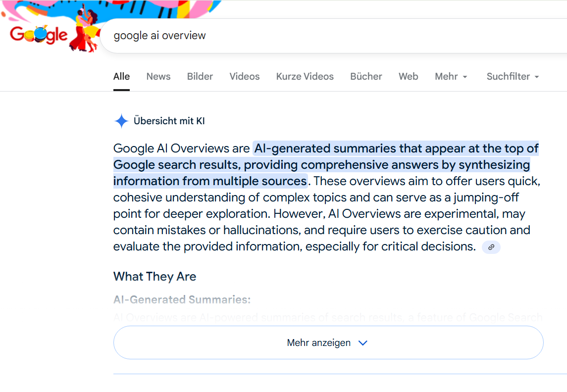Click the What They Are heading
Image resolution: width=567 pixels, height=392 pixels.
point(155,277)
